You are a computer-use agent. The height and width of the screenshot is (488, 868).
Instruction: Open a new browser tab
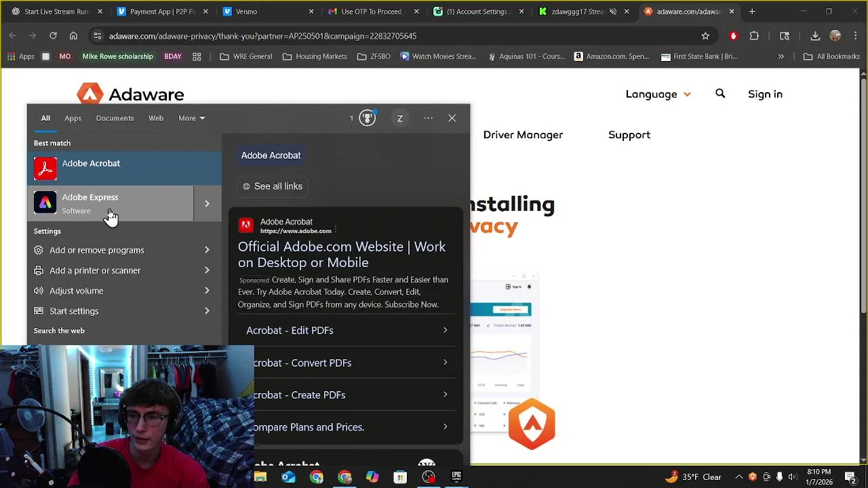[752, 12]
